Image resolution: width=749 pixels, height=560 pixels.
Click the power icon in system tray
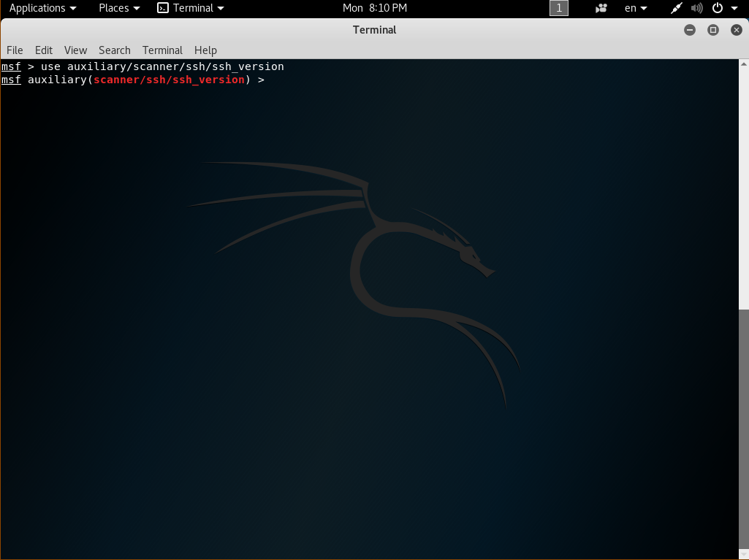click(x=718, y=8)
